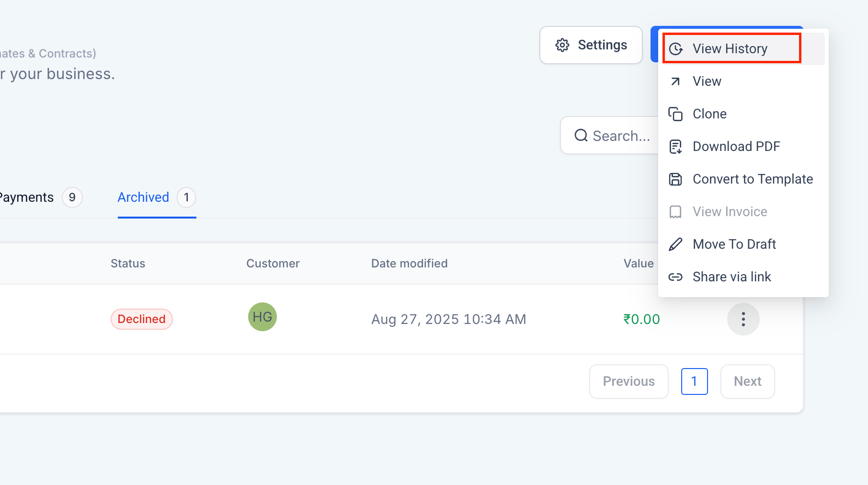This screenshot has width=868, height=485.
Task: Choose Move To Draft menu entry
Action: coord(734,244)
